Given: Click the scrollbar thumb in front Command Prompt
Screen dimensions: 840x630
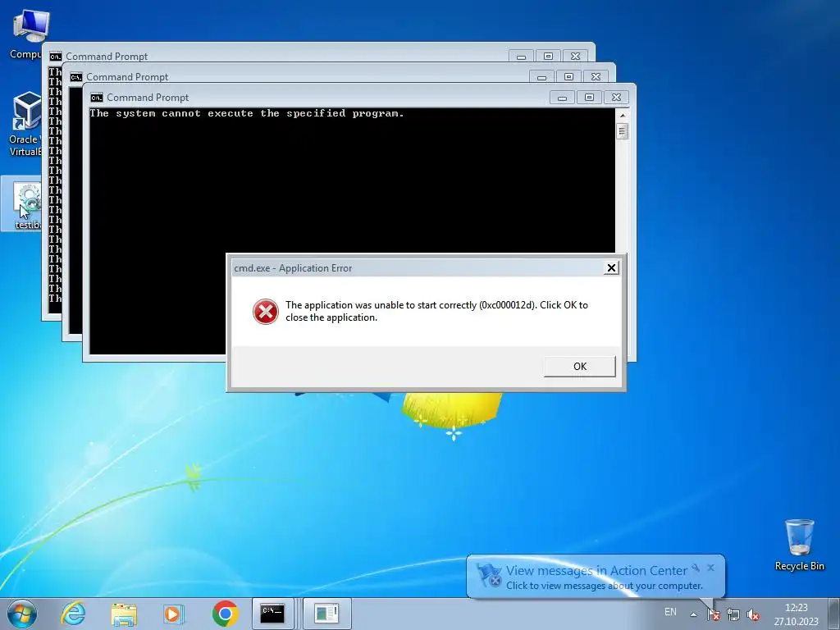Looking at the screenshot, I should (x=622, y=130).
